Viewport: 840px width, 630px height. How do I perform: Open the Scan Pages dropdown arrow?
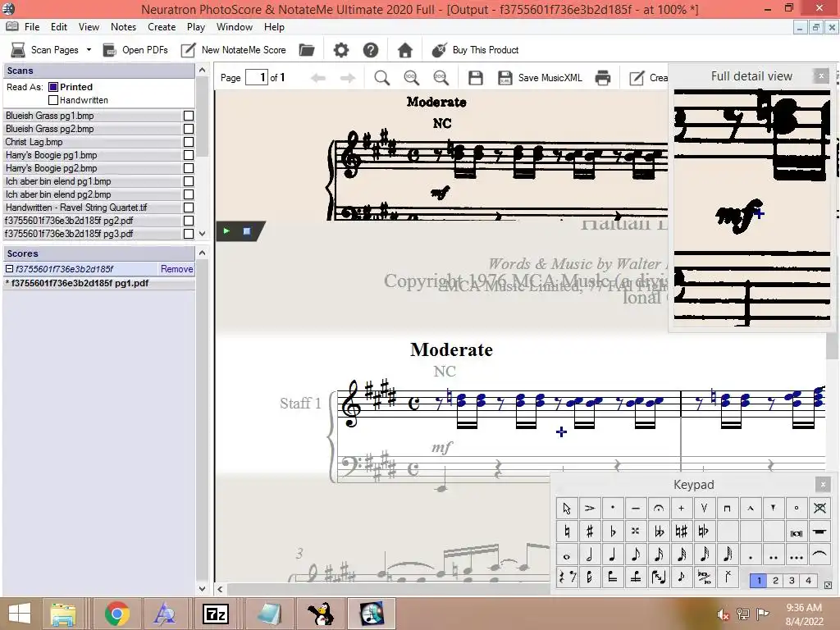tap(89, 50)
